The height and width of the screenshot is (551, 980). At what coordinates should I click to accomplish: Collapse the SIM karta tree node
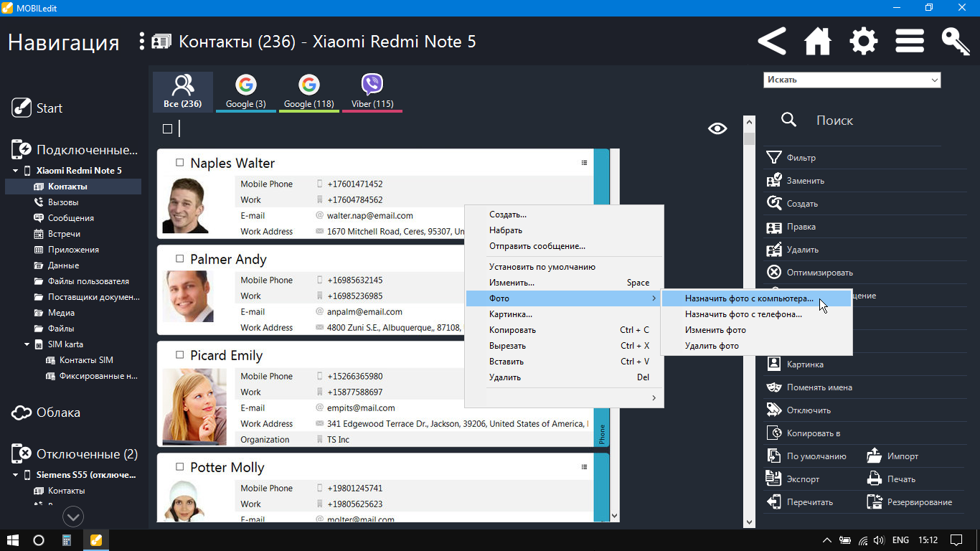click(x=27, y=344)
